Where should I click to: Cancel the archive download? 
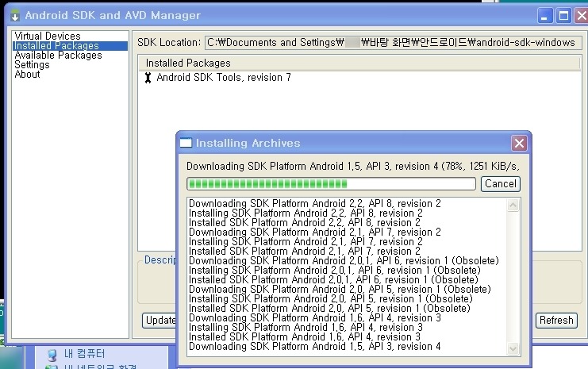(500, 184)
